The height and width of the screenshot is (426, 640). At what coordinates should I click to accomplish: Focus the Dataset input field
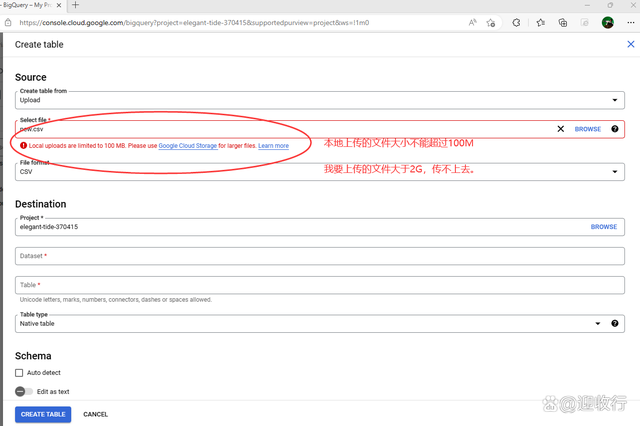(320, 256)
